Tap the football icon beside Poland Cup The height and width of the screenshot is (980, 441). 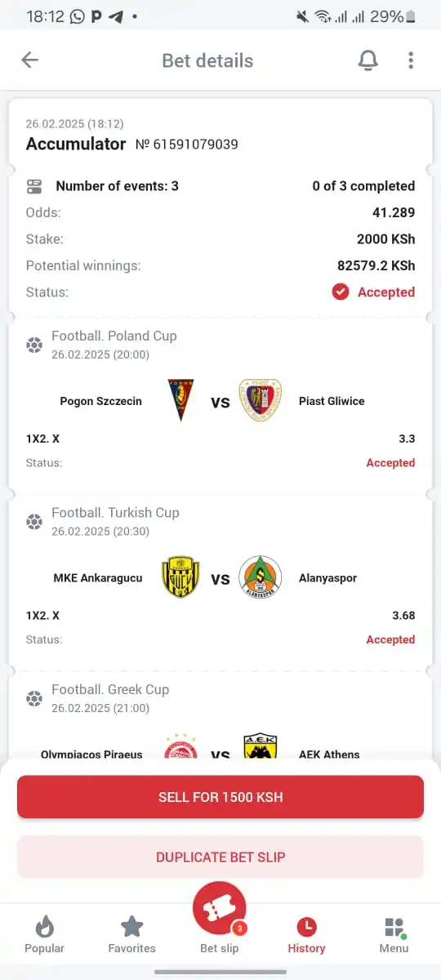pos(34,345)
